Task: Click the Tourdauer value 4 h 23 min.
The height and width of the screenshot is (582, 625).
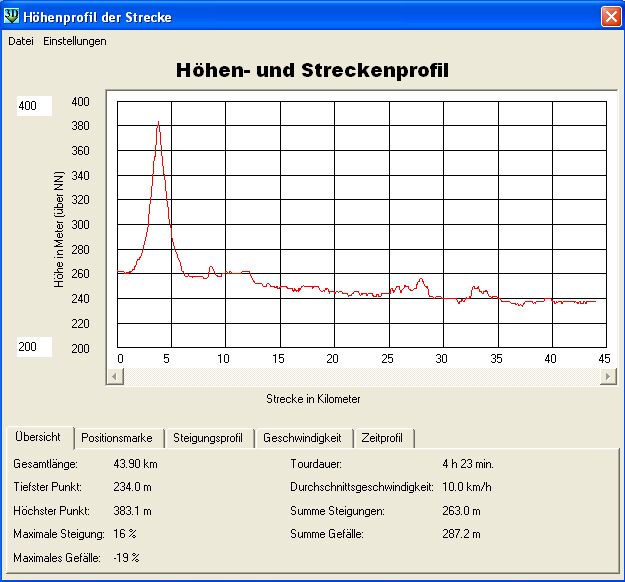Action: [x=468, y=464]
